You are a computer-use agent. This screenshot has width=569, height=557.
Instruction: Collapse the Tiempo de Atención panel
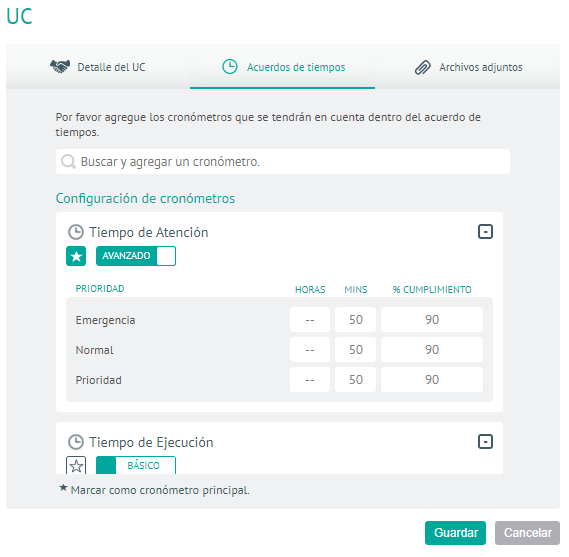click(x=485, y=232)
